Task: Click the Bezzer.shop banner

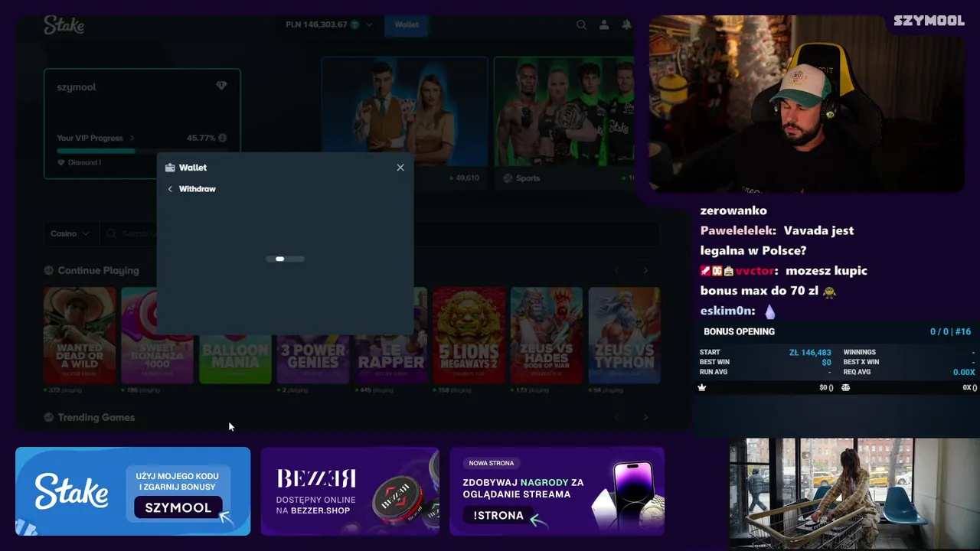Action: (x=350, y=491)
